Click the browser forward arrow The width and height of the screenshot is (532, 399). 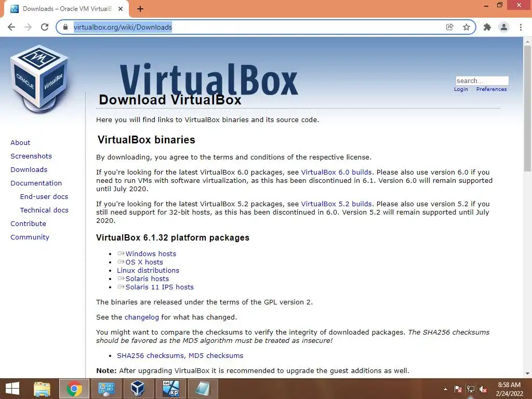(x=28, y=27)
